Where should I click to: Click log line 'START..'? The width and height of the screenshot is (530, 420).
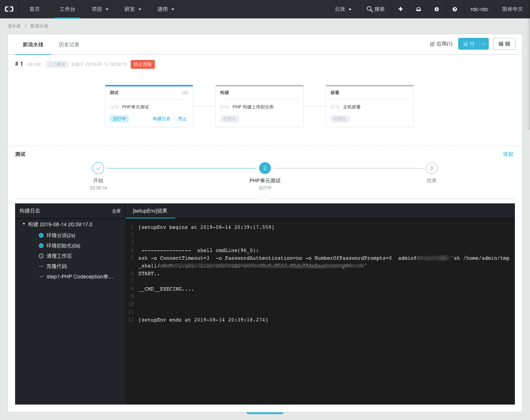pos(149,274)
